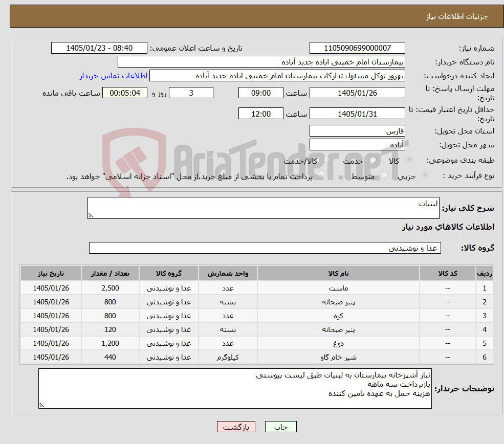504x444 pixels.
Task: Click the resize handle of buyer notes textarea
Action: click(x=41, y=406)
